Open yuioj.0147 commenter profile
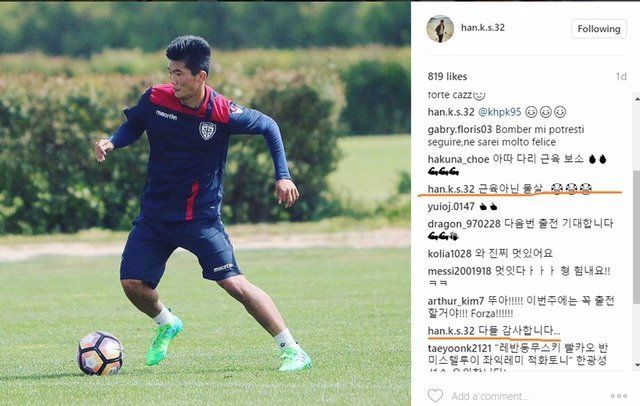 pos(451,206)
